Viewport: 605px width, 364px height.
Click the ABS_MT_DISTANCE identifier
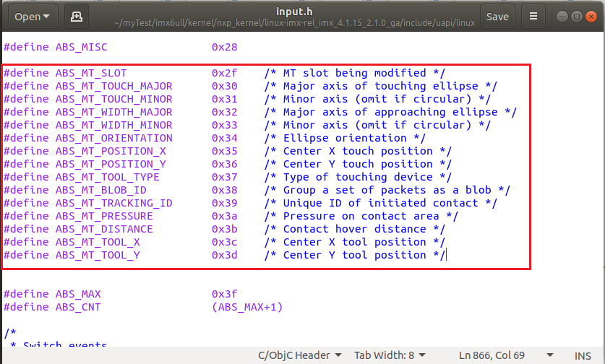[x=104, y=229]
